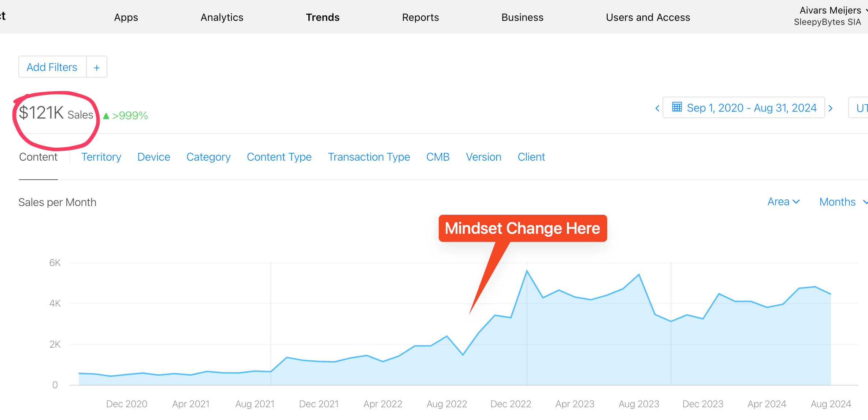Click the Add Filters button
This screenshot has height=420, width=868.
(x=52, y=67)
